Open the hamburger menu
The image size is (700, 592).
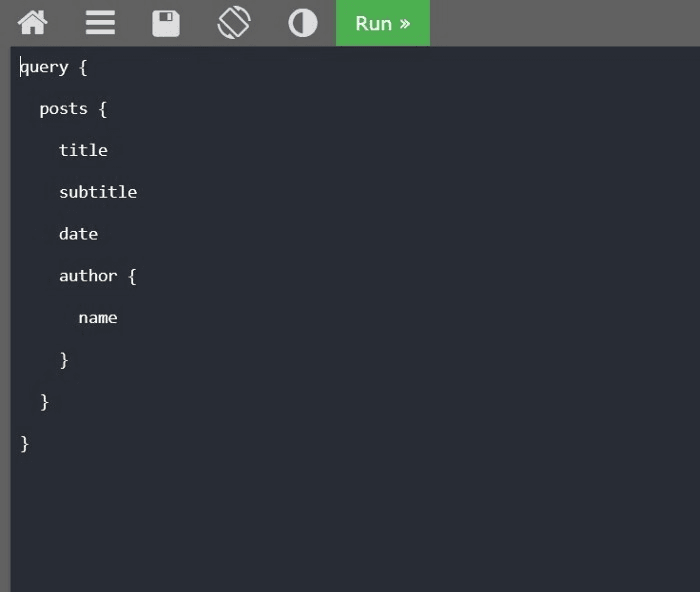pyautogui.click(x=100, y=23)
